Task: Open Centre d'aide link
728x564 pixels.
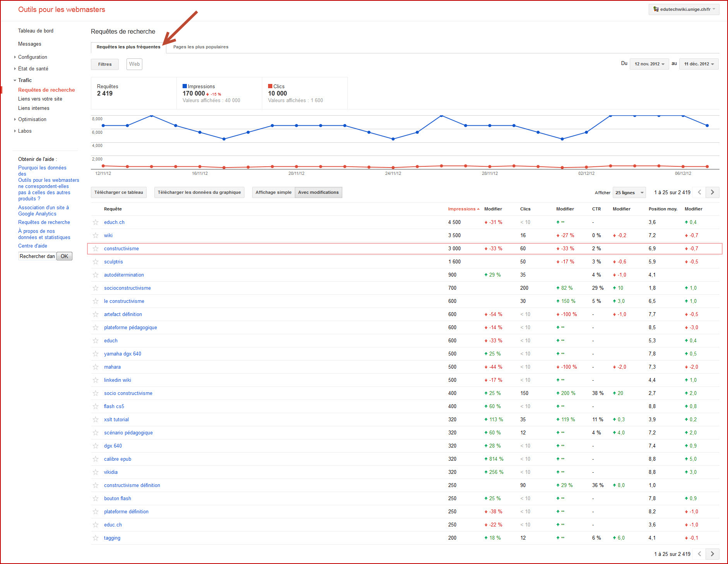Action: [x=32, y=246]
